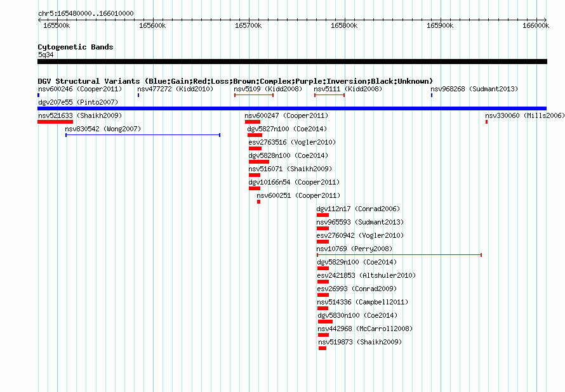The height and width of the screenshot is (392, 565).
Task: Click the red bar under dgv5828n100
Action: coord(259,162)
